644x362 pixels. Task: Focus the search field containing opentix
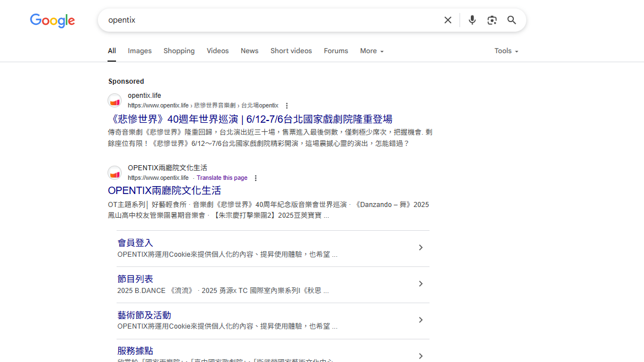271,20
